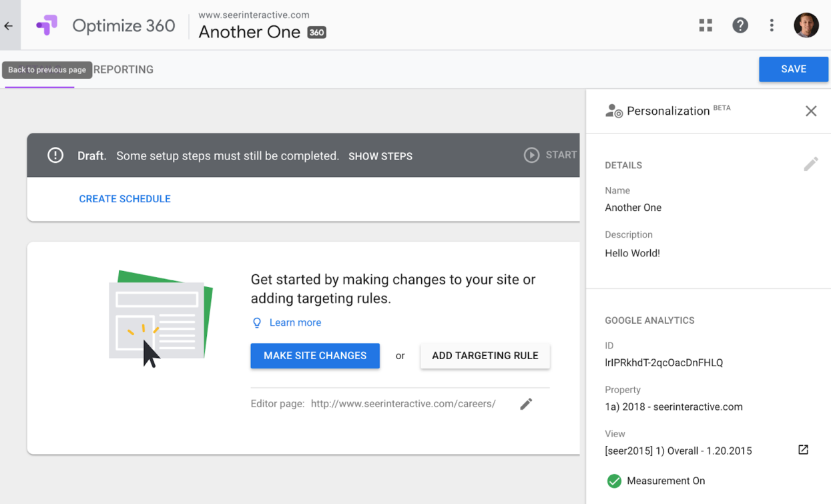This screenshot has width=831, height=504.
Task: Click the user profile avatar
Action: [x=806, y=25]
